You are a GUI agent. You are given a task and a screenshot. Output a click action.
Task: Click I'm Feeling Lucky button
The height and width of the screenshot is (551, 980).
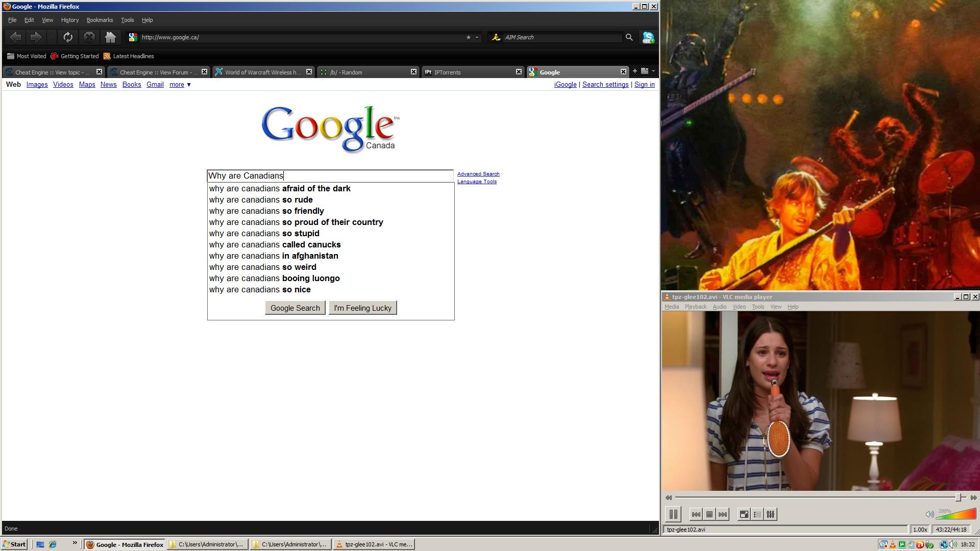click(x=362, y=308)
